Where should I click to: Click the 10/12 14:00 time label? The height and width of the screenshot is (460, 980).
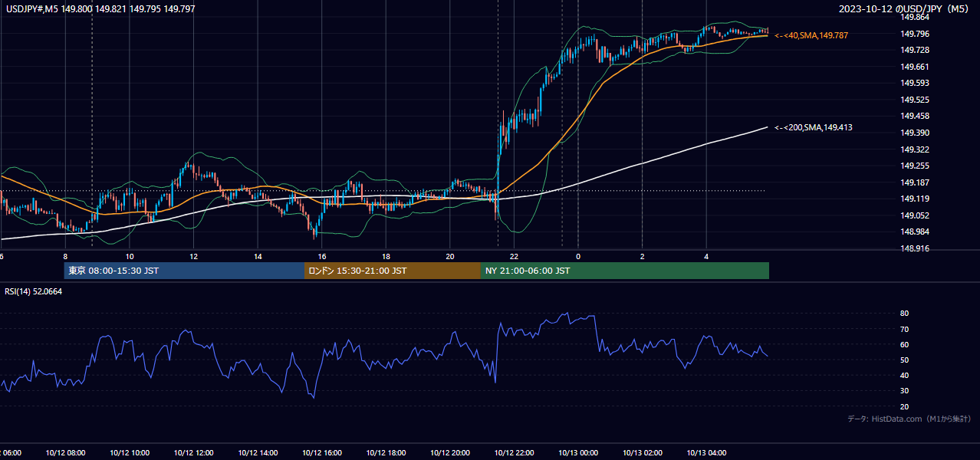(x=258, y=453)
